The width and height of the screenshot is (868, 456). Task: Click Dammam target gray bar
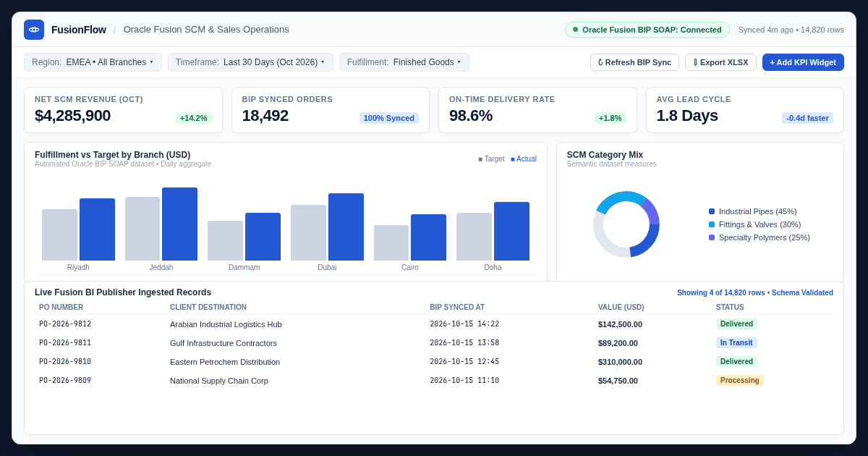coord(225,240)
